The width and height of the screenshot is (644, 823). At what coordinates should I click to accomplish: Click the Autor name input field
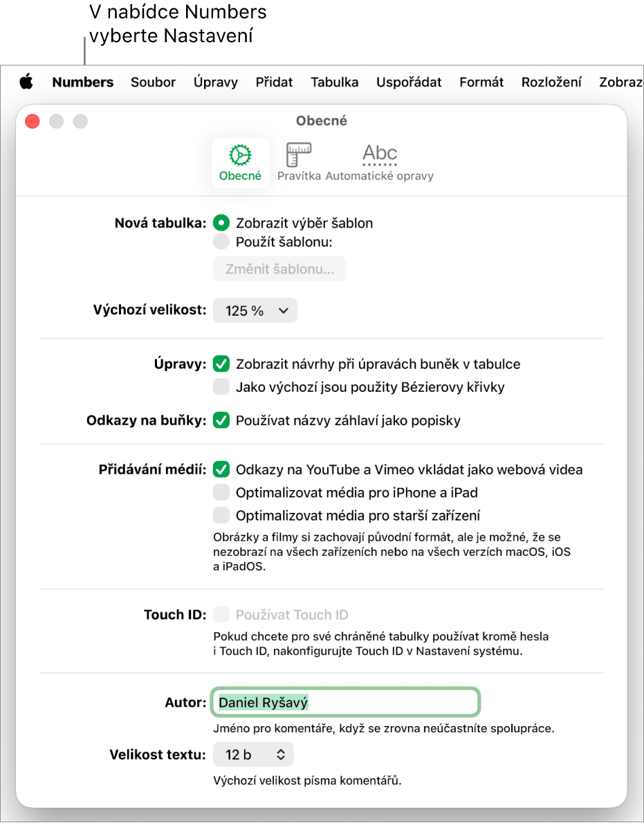click(346, 703)
